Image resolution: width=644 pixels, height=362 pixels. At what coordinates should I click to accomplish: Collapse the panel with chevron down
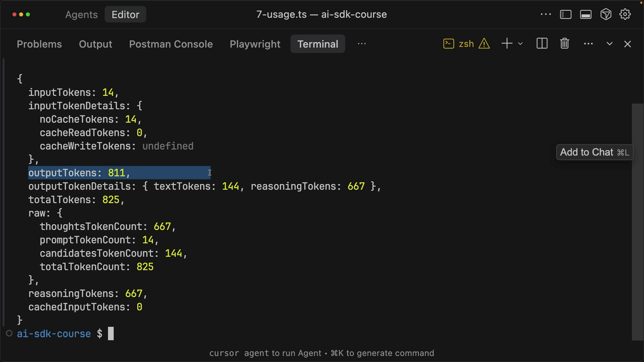coord(609,44)
